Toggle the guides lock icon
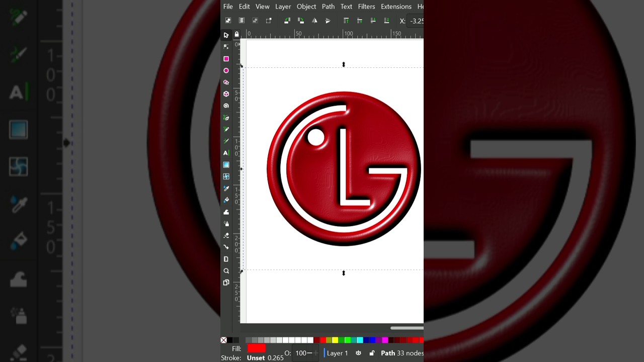Image resolution: width=644 pixels, height=362 pixels. pyautogui.click(x=236, y=34)
